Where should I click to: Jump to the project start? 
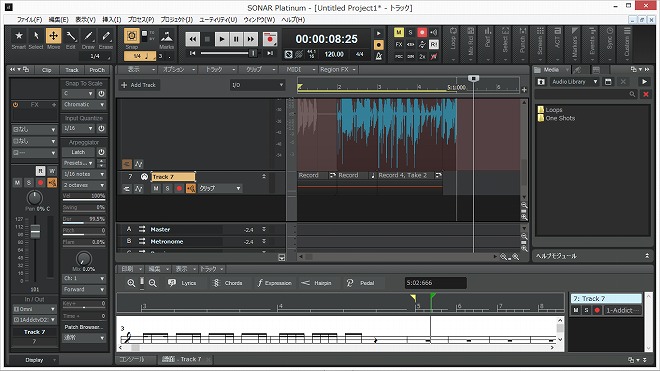(192, 53)
